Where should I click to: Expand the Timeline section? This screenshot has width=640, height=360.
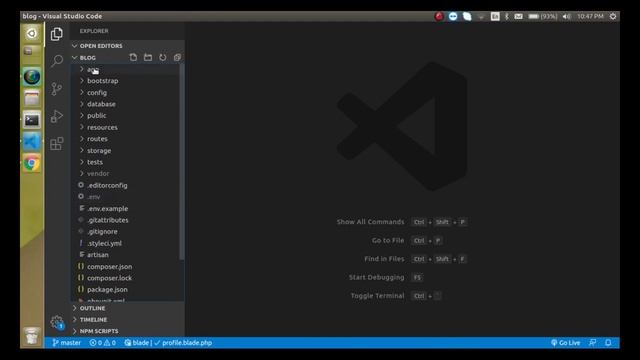[127, 320]
